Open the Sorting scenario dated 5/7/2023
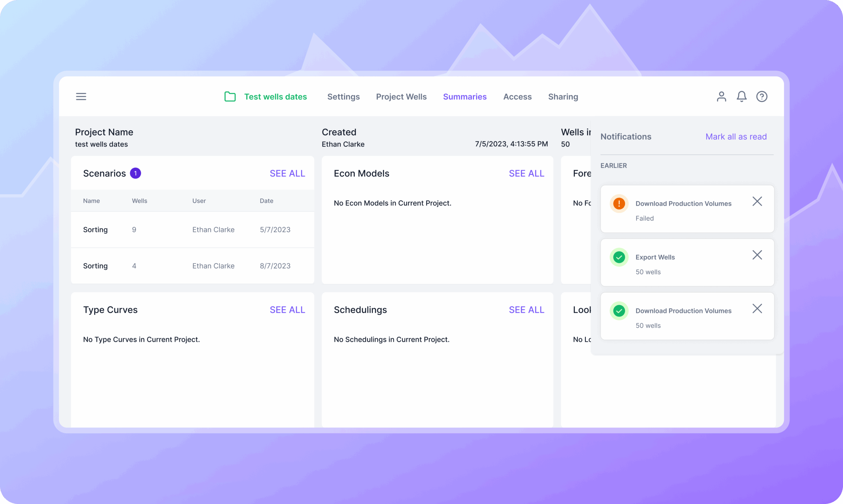843x504 pixels. pyautogui.click(x=192, y=229)
